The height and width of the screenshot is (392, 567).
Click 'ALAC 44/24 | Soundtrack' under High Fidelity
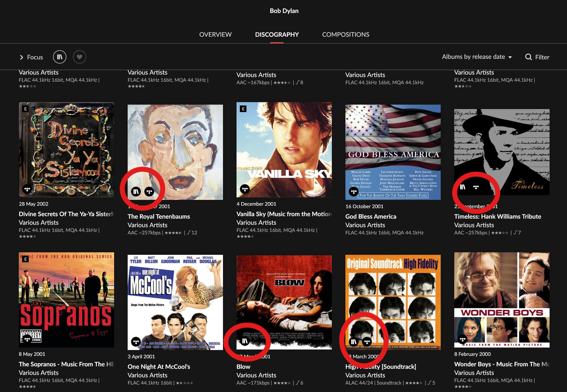point(373,383)
